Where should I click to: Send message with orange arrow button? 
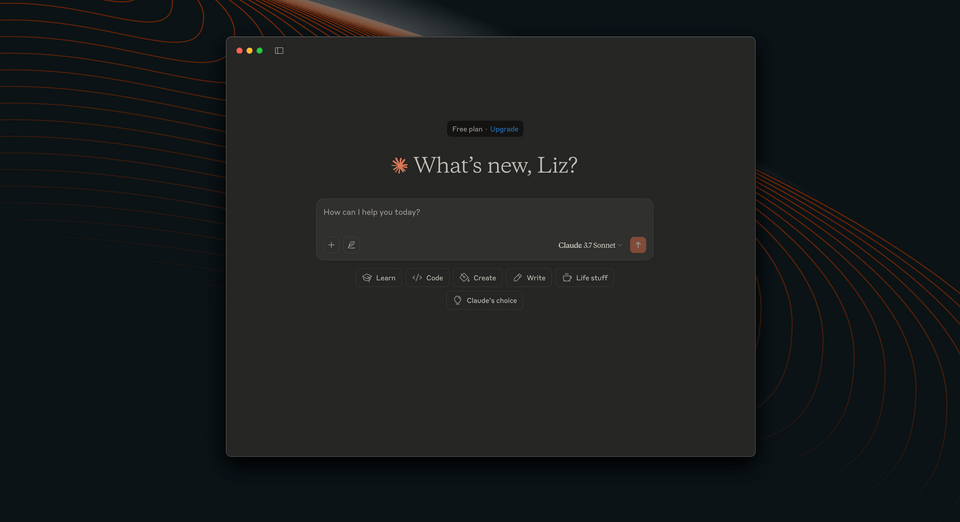(x=638, y=245)
